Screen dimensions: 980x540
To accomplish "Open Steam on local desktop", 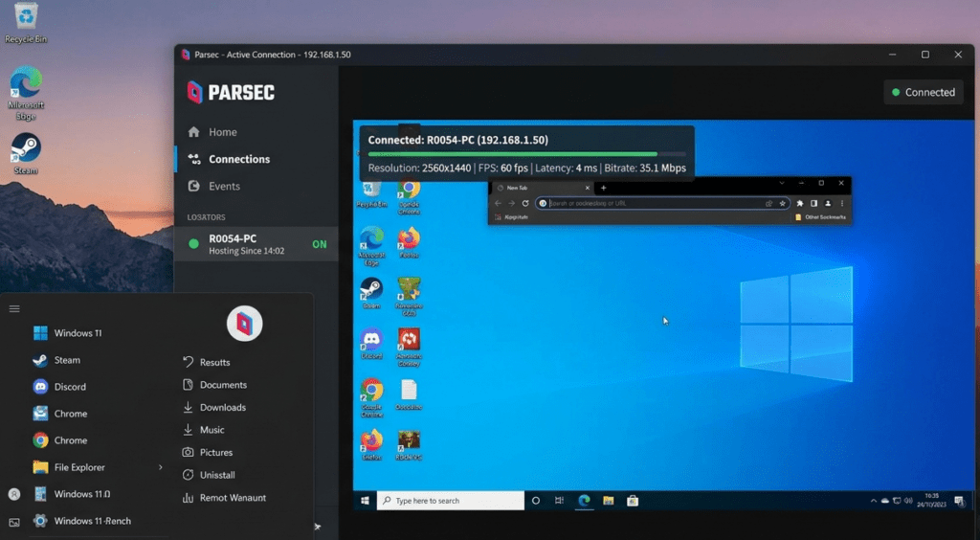I will pos(26,154).
